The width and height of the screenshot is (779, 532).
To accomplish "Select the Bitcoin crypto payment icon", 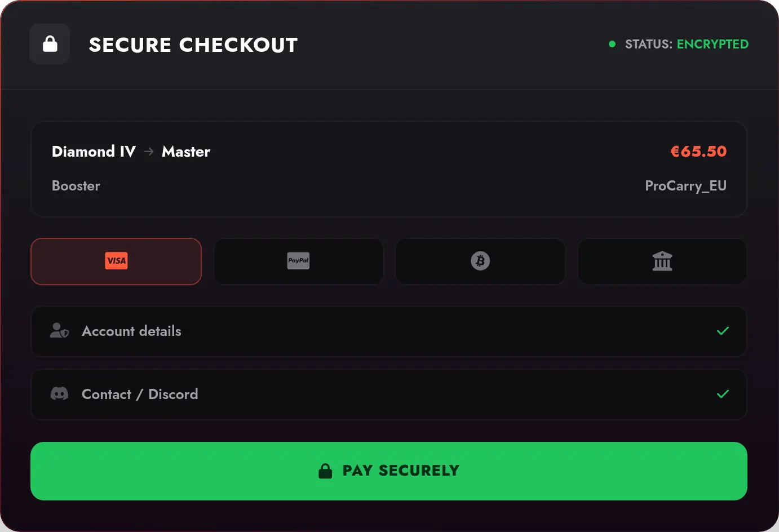I will pos(480,261).
